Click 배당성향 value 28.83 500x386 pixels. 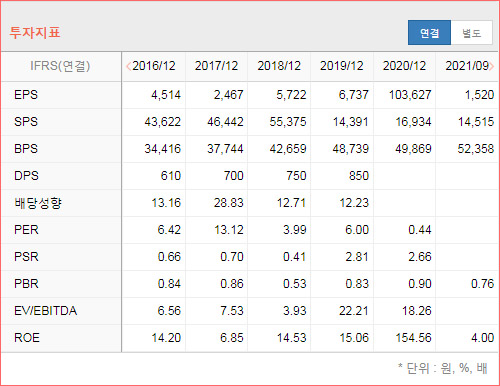click(x=229, y=203)
